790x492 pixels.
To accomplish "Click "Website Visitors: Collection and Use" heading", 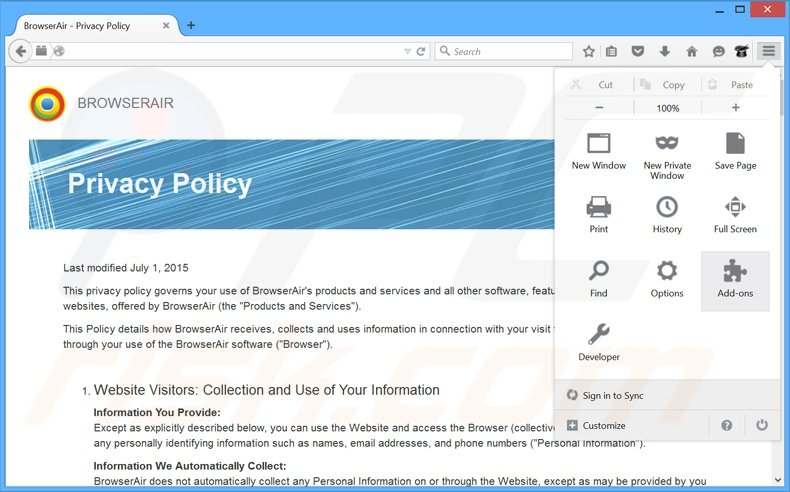I will point(267,390).
